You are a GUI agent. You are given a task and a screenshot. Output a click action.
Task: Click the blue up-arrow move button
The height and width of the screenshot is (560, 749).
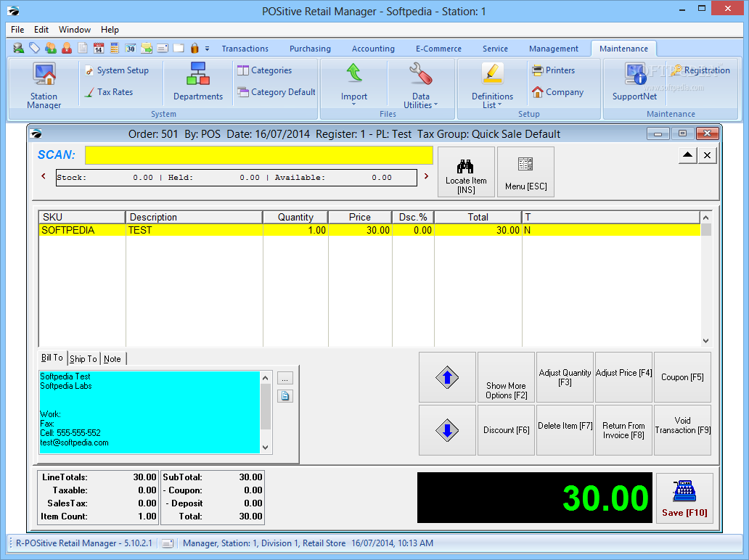[447, 377]
